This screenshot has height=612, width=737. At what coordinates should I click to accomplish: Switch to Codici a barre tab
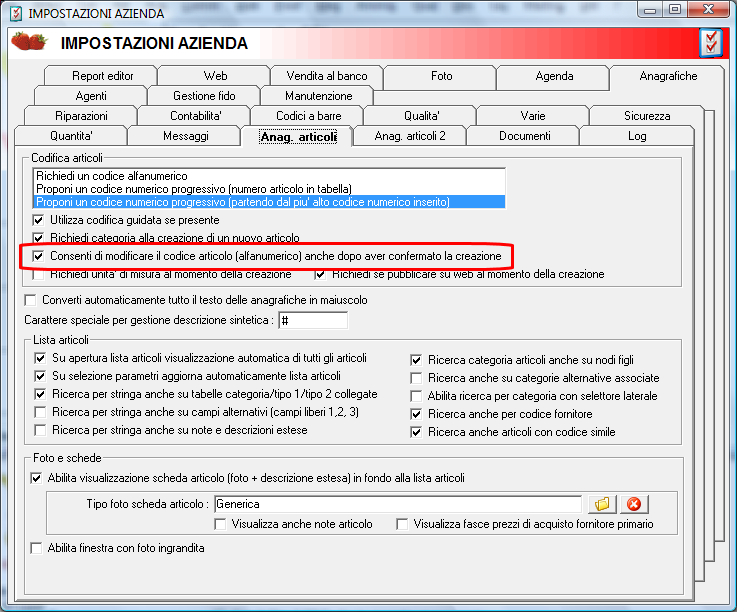tap(308, 116)
